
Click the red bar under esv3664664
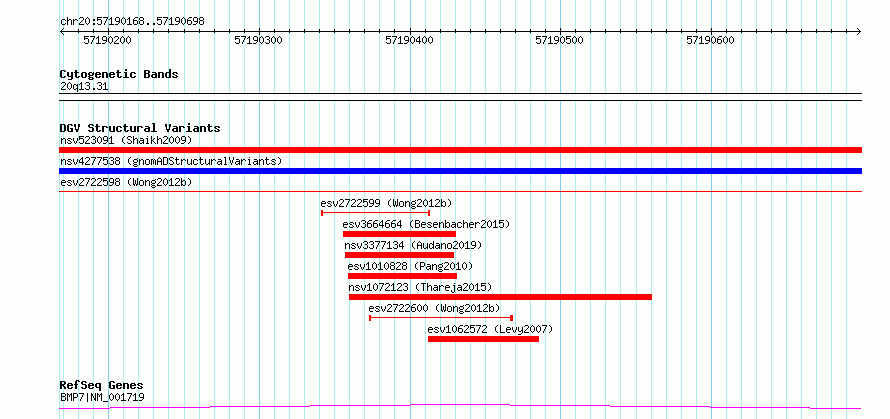(x=400, y=234)
